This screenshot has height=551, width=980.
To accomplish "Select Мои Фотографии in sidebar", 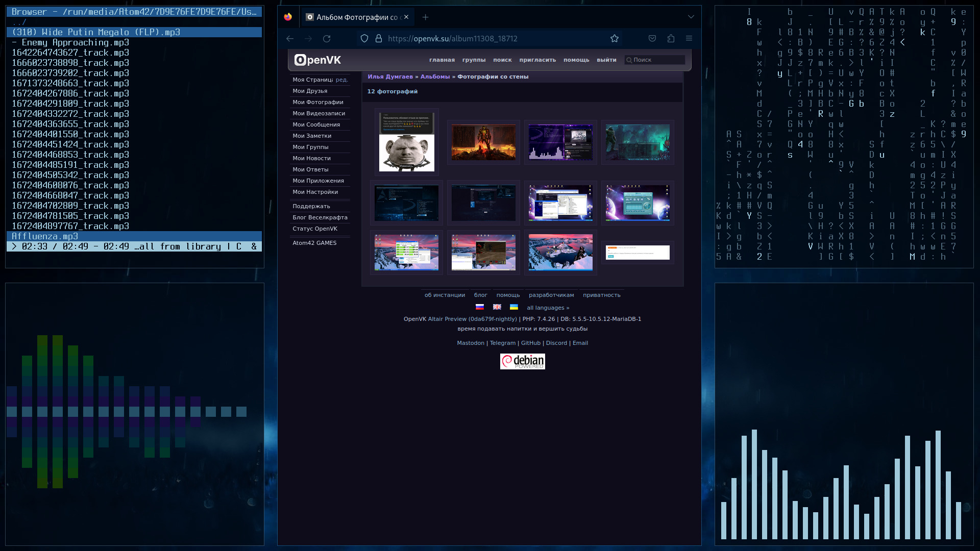I will click(317, 102).
